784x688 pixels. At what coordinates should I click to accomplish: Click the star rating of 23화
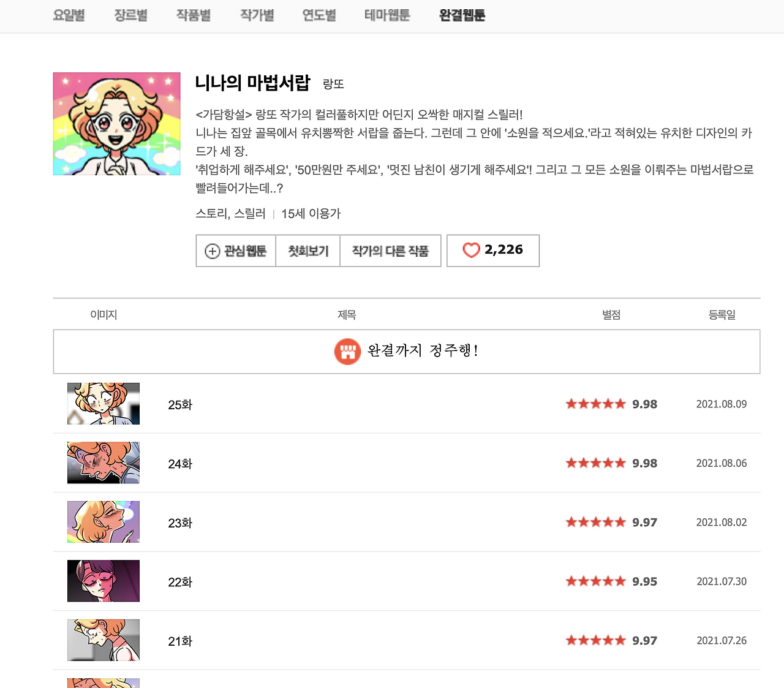pyautogui.click(x=595, y=522)
